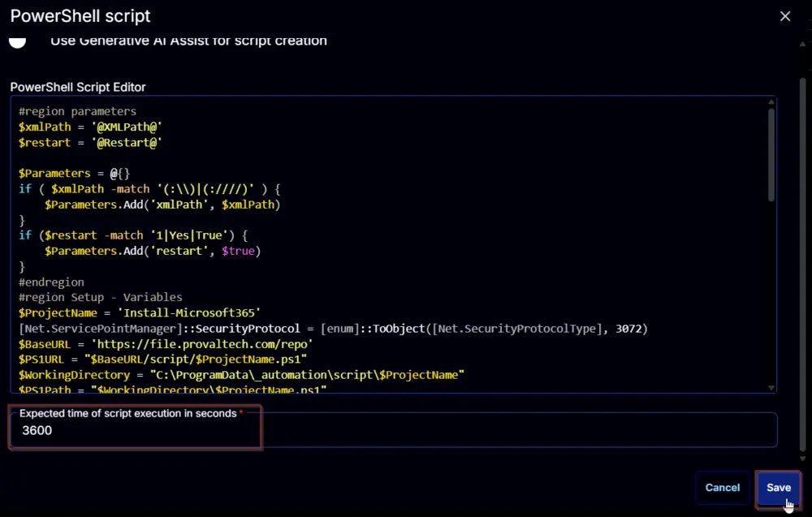Set expected script execution time field
This screenshot has height=517, width=812.
pos(394,430)
